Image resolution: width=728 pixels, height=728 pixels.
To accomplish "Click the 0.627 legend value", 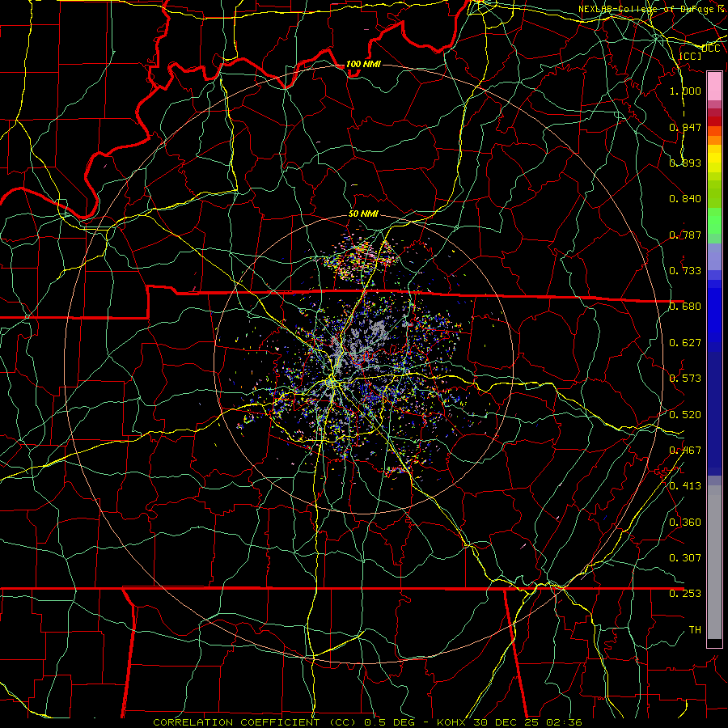I will tap(685, 343).
